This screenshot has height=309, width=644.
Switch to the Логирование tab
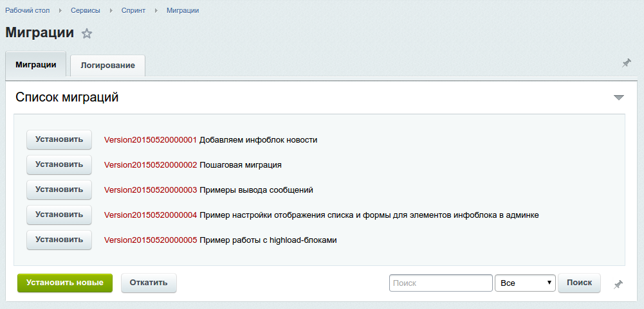[x=107, y=66]
